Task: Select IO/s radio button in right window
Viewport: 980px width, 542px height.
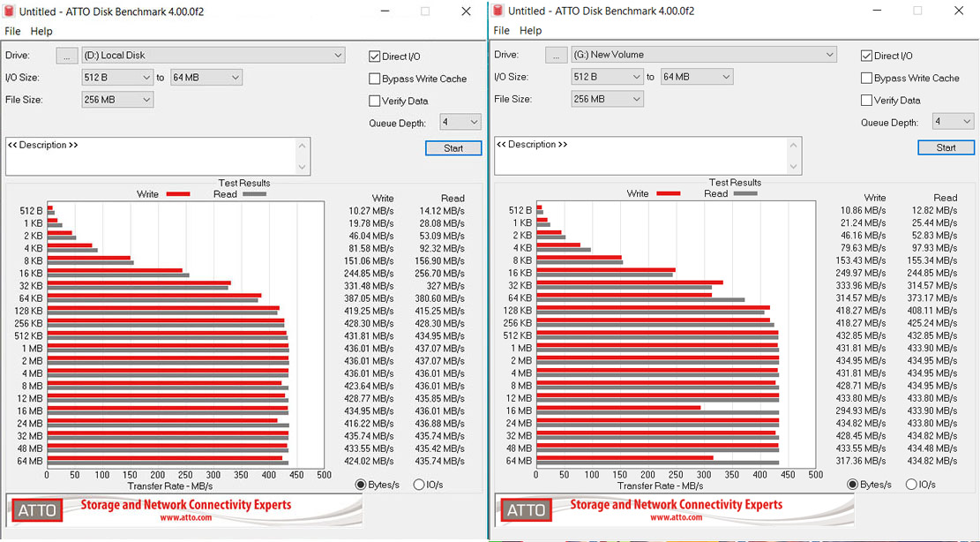Action: click(x=911, y=485)
